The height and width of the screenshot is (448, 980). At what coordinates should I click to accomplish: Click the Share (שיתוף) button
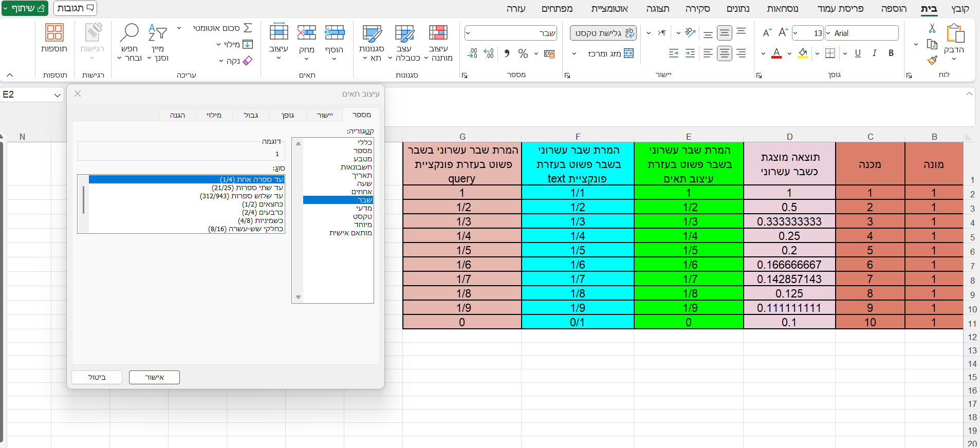(25, 8)
